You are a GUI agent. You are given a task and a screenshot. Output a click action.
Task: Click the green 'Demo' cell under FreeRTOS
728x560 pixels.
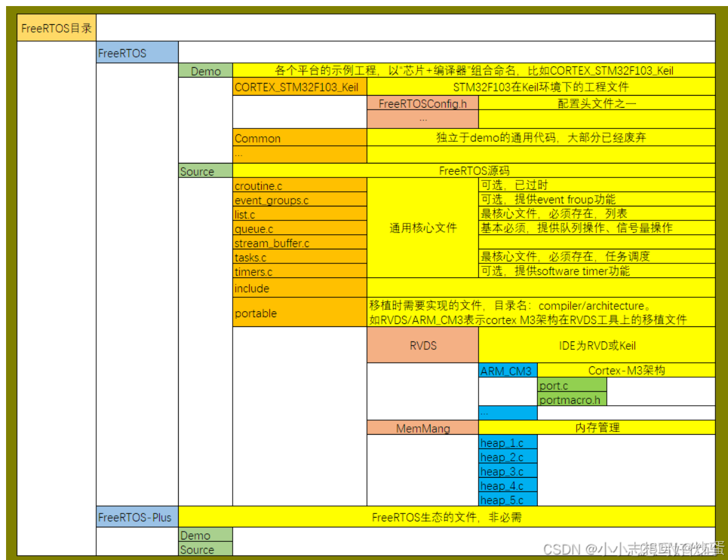[205, 71]
